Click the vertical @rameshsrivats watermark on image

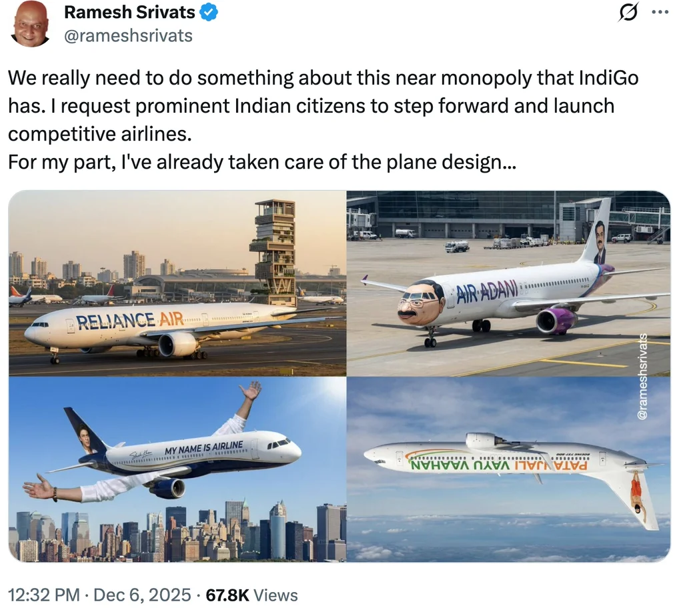coord(643,377)
